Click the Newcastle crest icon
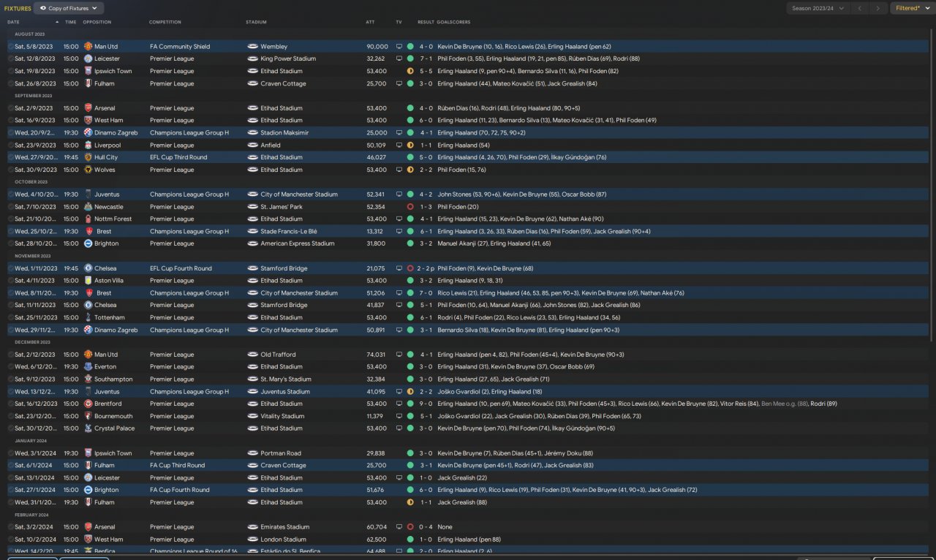936x560 pixels. 88,207
